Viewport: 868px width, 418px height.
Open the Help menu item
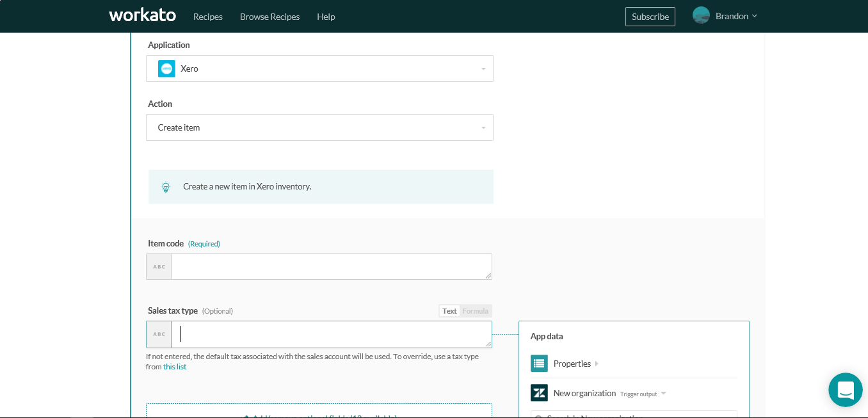click(326, 17)
